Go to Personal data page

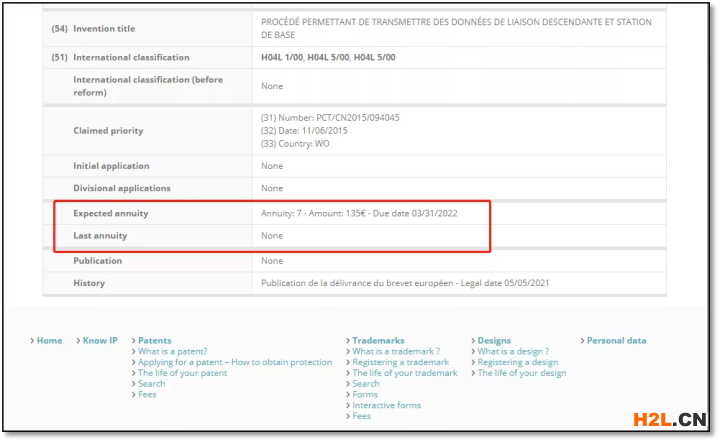(x=616, y=341)
